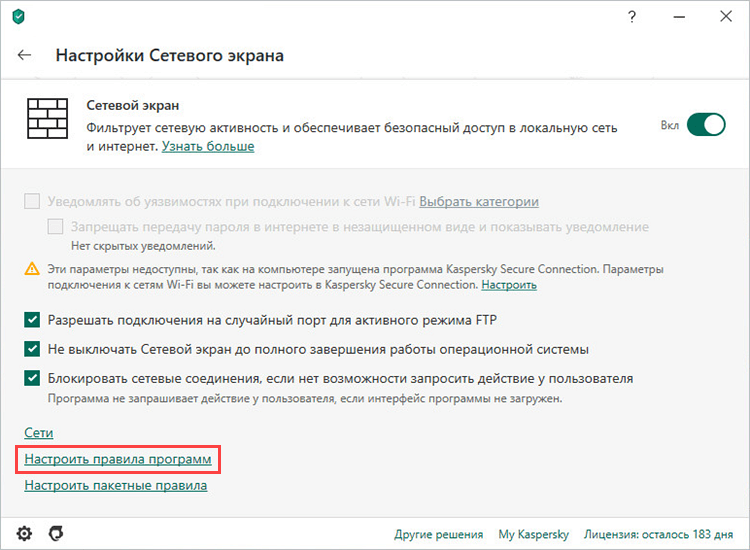This screenshot has width=750, height=550.
Task: Click the Kaspersky shield logo icon
Action: tap(18, 17)
